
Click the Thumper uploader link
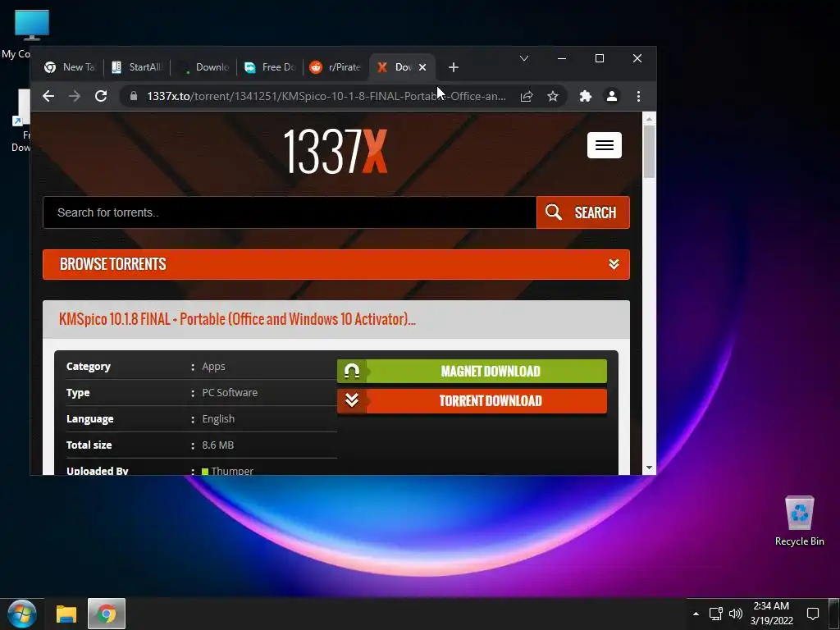point(232,471)
